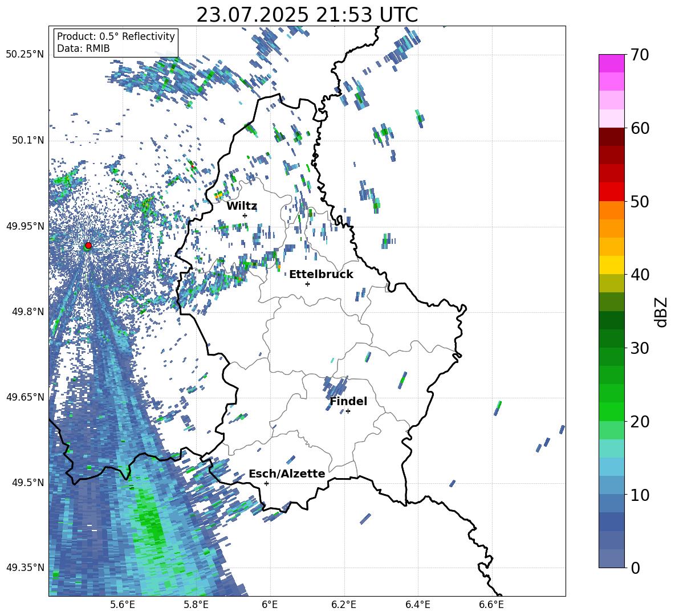Click the 6.6°E longitude label
Image resolution: width=675 pixels, height=616 pixels.
491,605
